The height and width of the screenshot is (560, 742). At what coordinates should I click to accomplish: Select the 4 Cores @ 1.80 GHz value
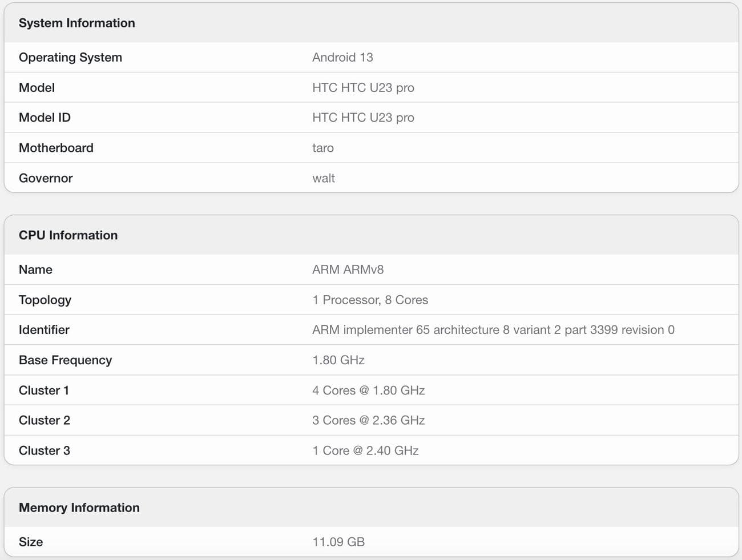coord(368,390)
